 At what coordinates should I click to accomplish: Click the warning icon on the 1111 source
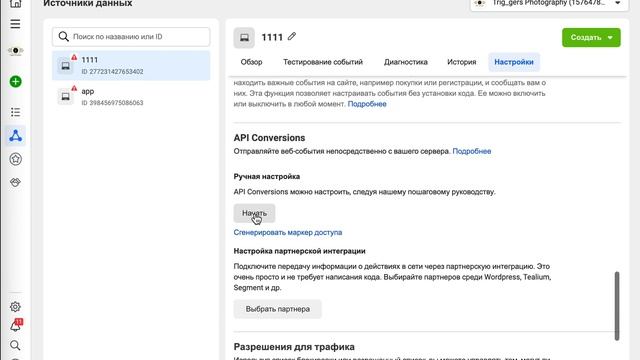point(74,58)
